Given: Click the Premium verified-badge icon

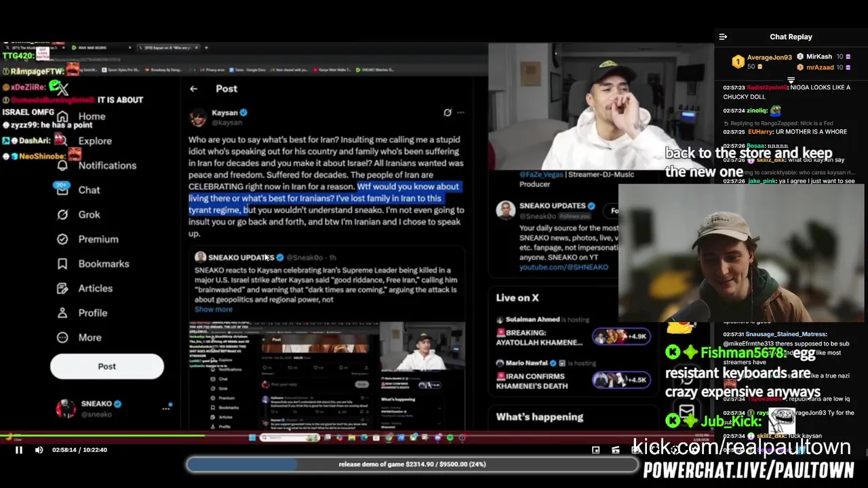Looking at the screenshot, I should [62, 239].
